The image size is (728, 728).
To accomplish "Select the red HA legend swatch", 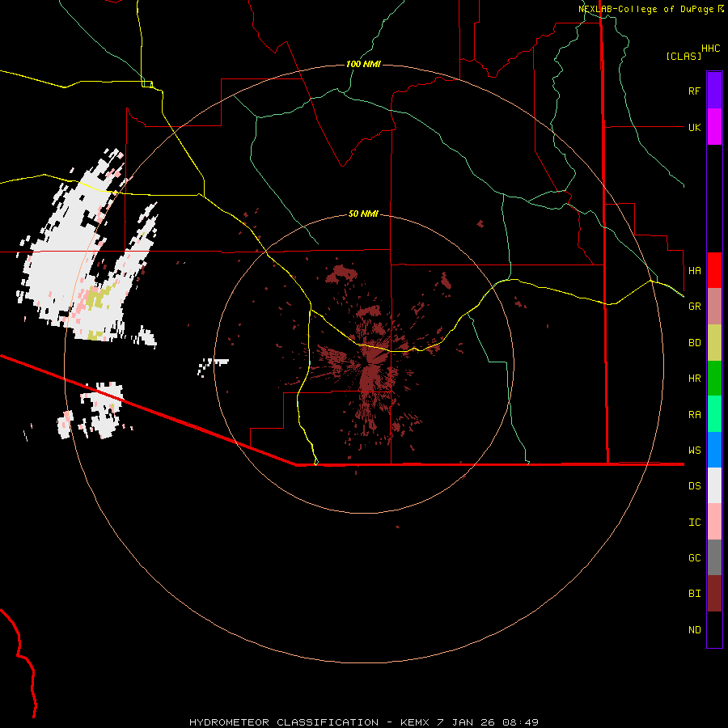I will (x=714, y=270).
